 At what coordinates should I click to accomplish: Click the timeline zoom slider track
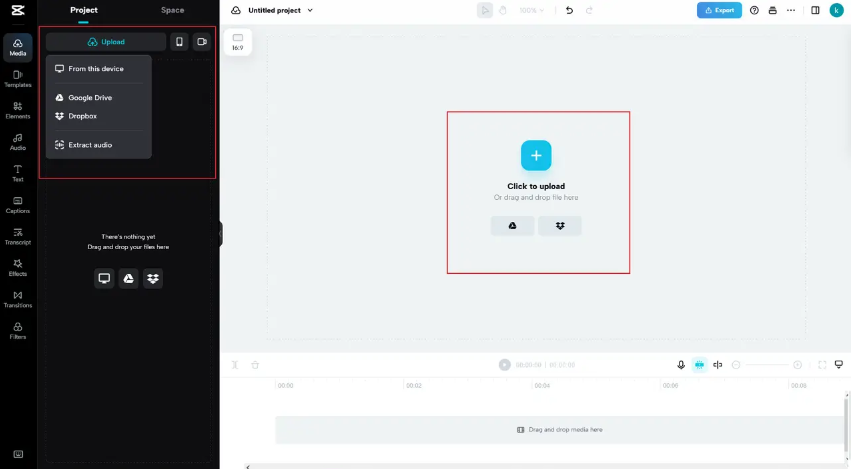[x=766, y=365]
